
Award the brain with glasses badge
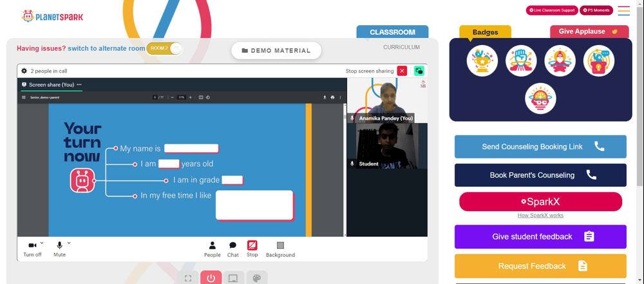540,99
